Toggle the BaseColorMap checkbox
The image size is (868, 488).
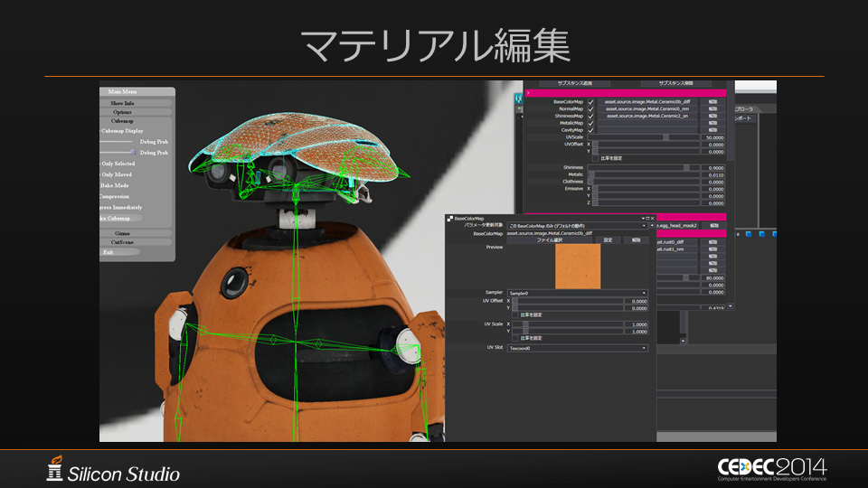[x=590, y=102]
